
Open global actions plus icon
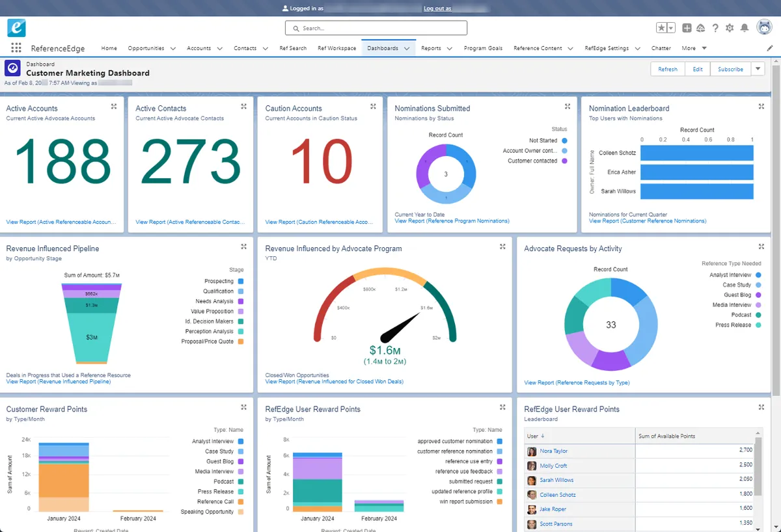(x=687, y=28)
